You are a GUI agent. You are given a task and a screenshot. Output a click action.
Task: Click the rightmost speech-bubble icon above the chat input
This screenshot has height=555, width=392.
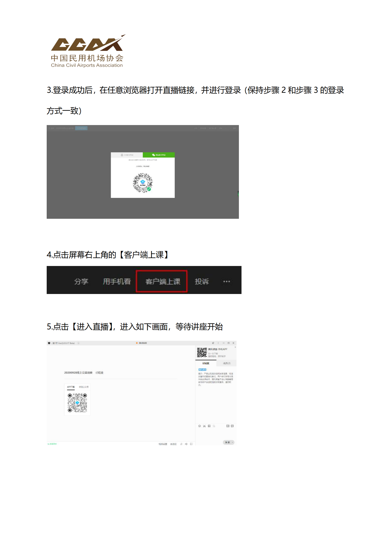(232, 426)
